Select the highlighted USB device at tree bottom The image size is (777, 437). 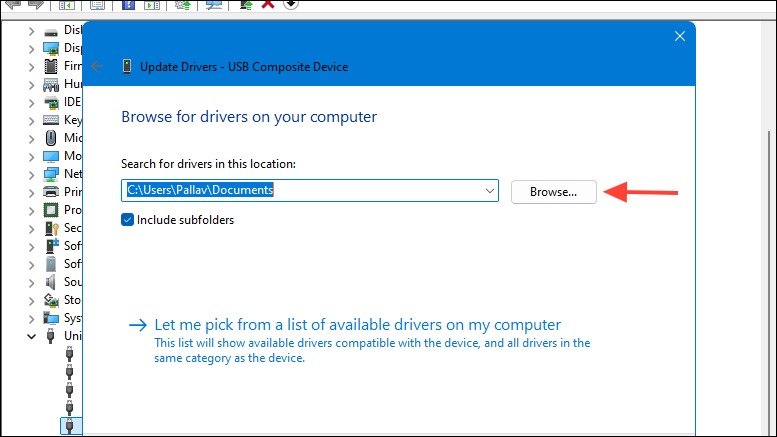pyautogui.click(x=70, y=426)
